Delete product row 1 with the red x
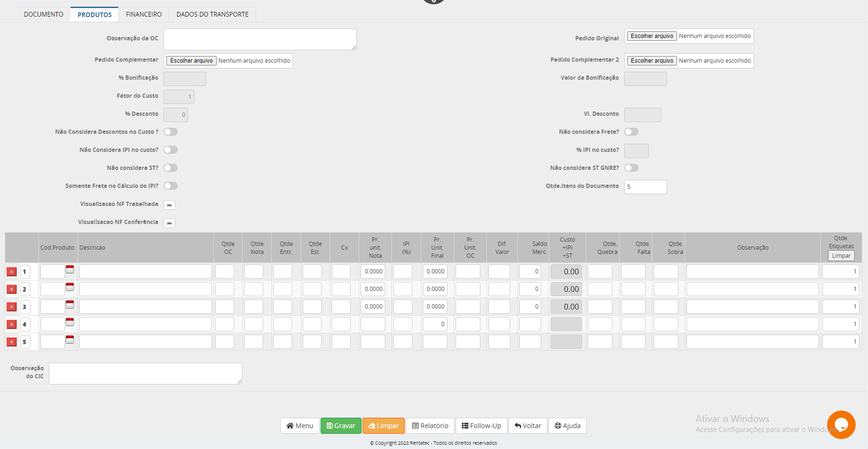The height and width of the screenshot is (449, 868). click(x=11, y=272)
